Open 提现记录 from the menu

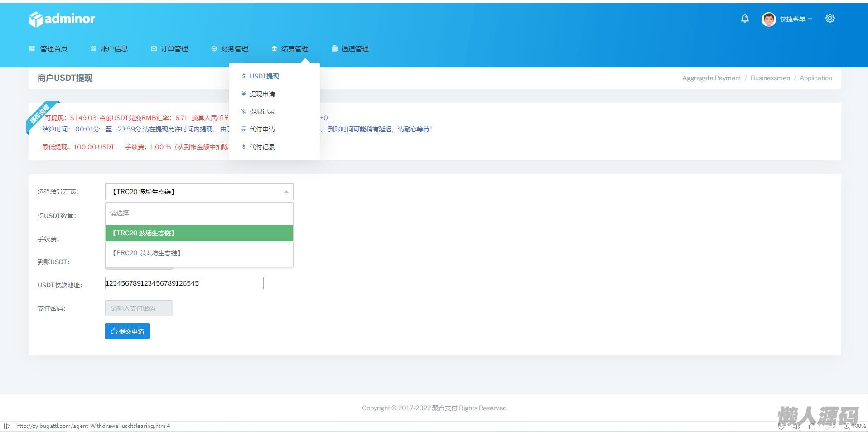point(262,112)
